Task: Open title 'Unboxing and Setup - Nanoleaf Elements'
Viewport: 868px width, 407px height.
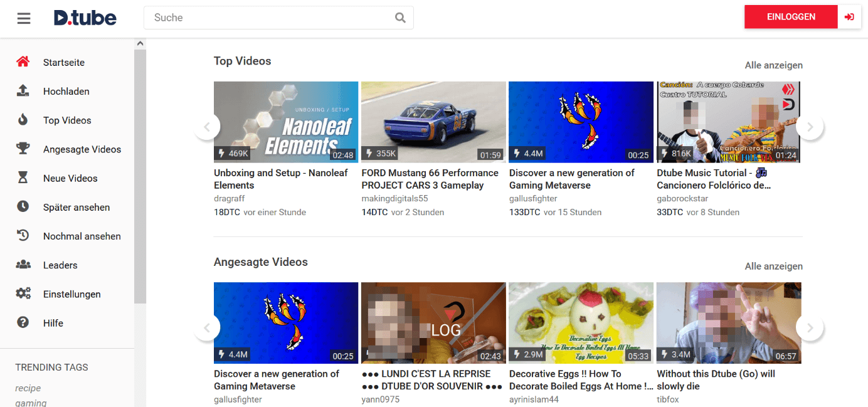Action: tap(281, 179)
